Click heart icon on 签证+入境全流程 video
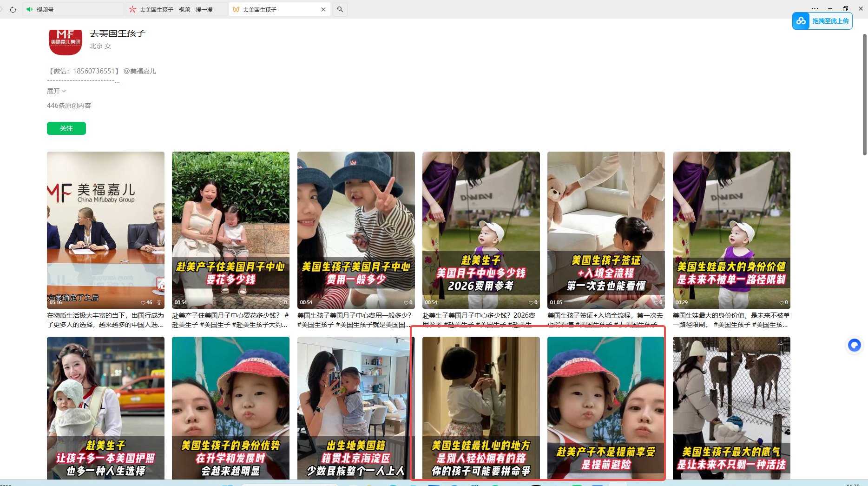 [x=656, y=302]
